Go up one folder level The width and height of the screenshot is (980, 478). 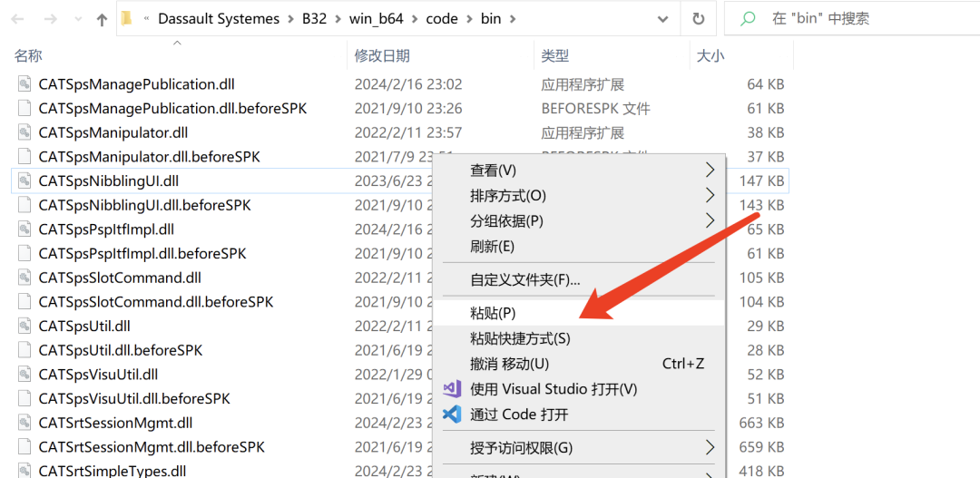tap(102, 19)
